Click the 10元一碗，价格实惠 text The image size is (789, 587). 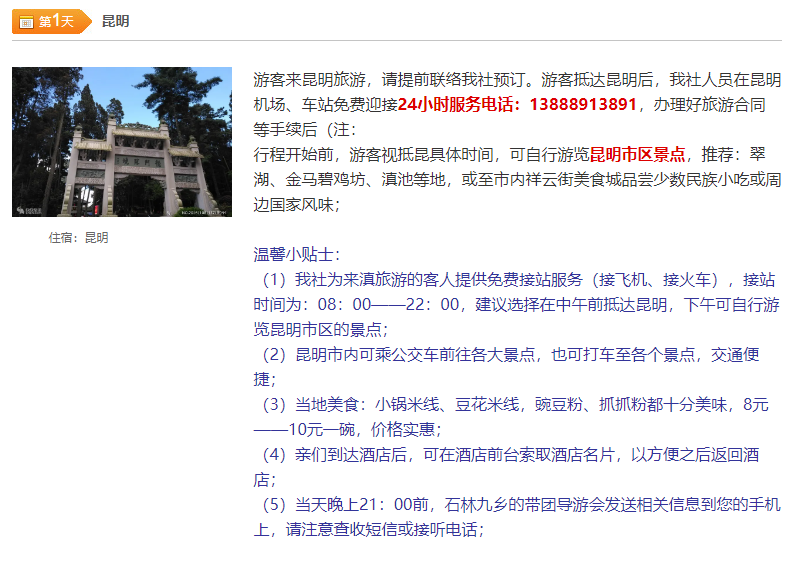(365, 430)
